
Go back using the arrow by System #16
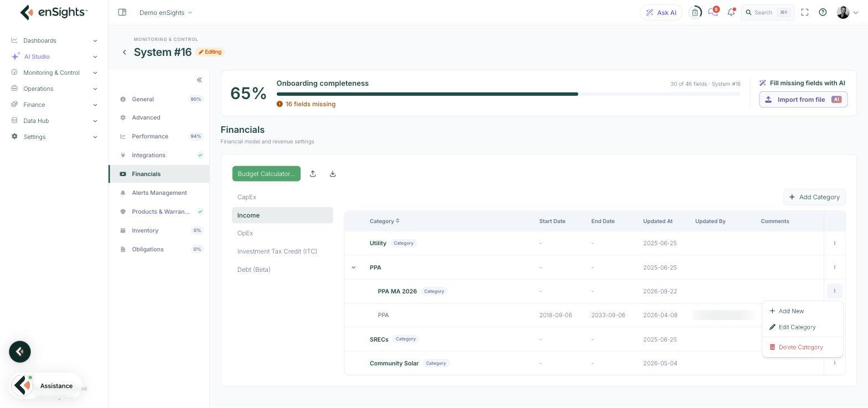click(x=125, y=52)
